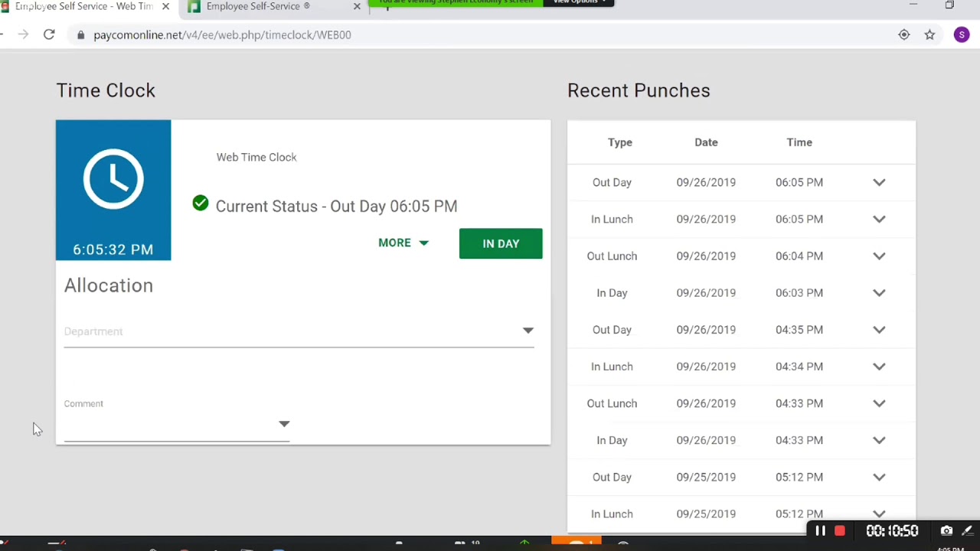
Task: Expand the Out Lunch 06:04 PM punch
Action: pos(879,256)
